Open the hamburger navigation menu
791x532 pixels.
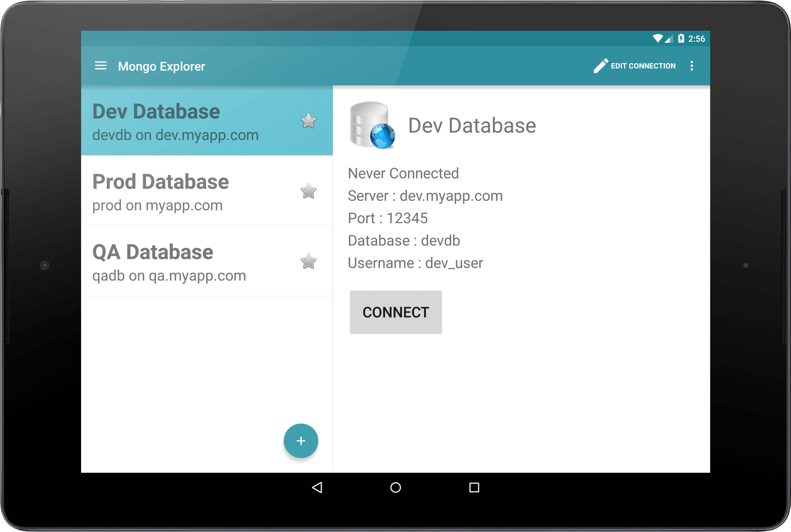click(100, 65)
